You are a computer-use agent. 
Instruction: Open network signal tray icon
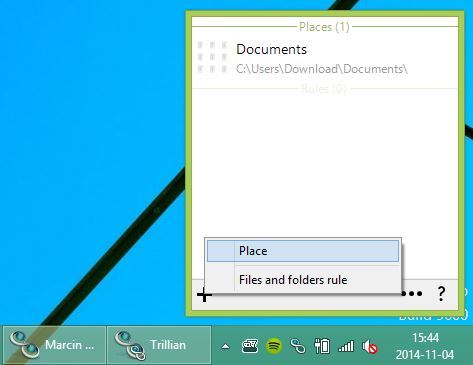(x=346, y=346)
